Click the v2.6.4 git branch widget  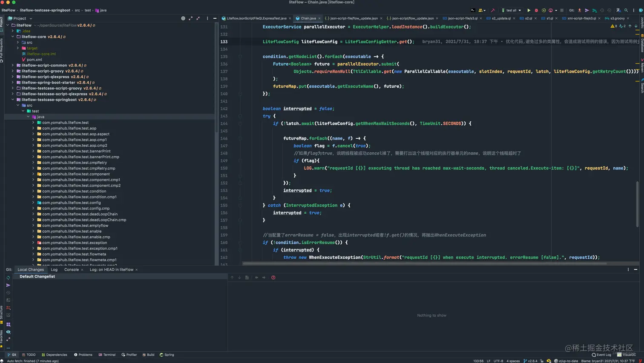tap(531, 361)
